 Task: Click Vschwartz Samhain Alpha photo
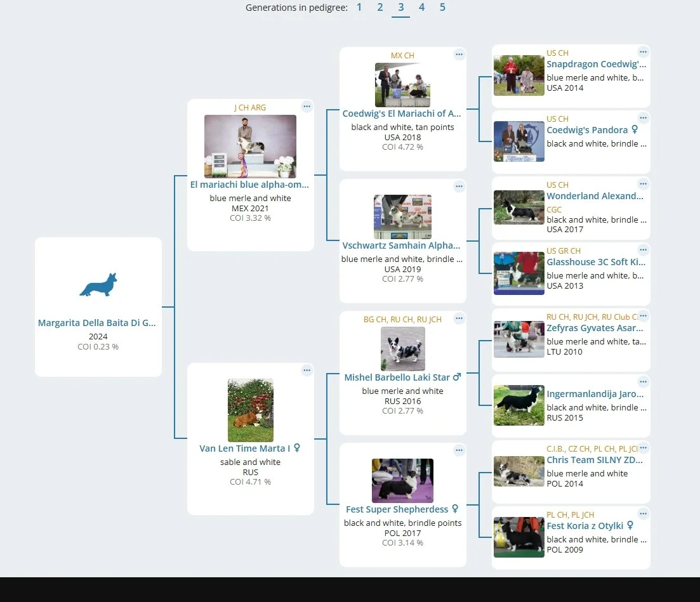(403, 217)
